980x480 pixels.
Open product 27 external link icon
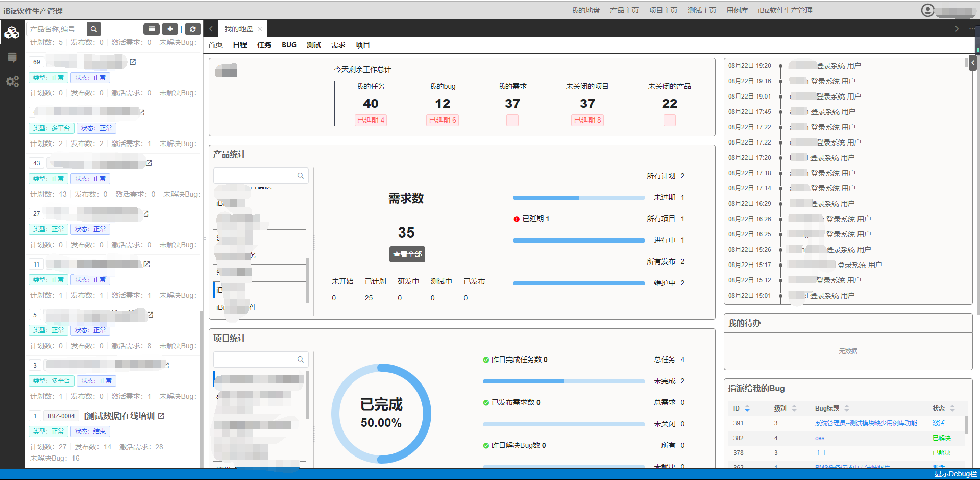pyautogui.click(x=145, y=213)
